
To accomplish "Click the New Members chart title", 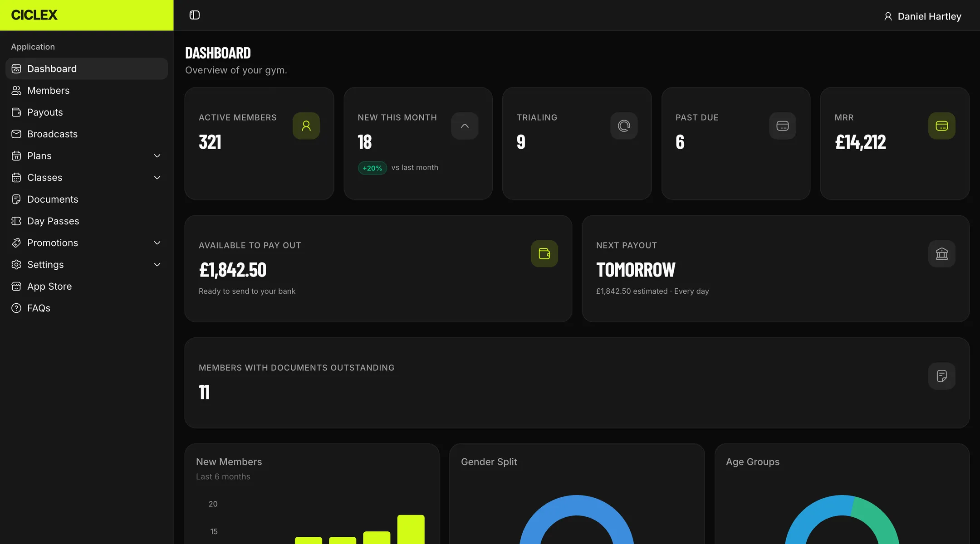I will (229, 461).
